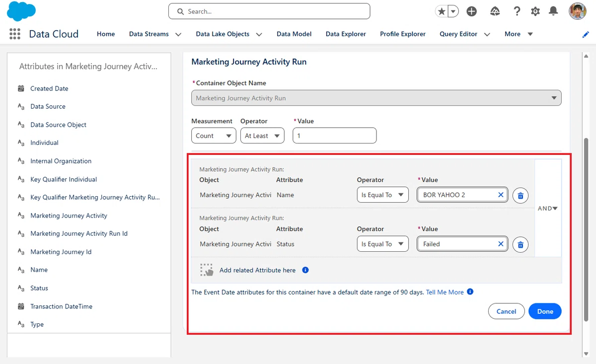This screenshot has height=364, width=596.
Task: Expand Query Editor tab chevron
Action: [x=487, y=34]
